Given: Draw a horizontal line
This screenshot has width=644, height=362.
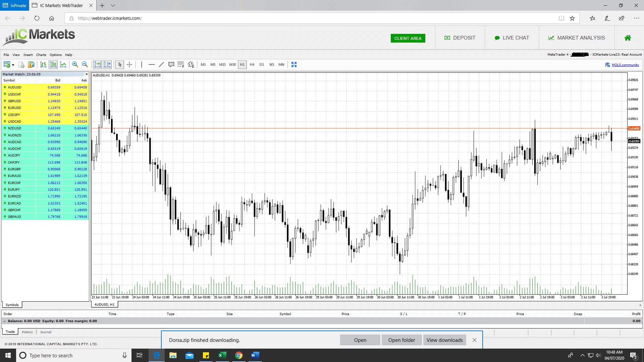Looking at the screenshot, I should coord(152,65).
